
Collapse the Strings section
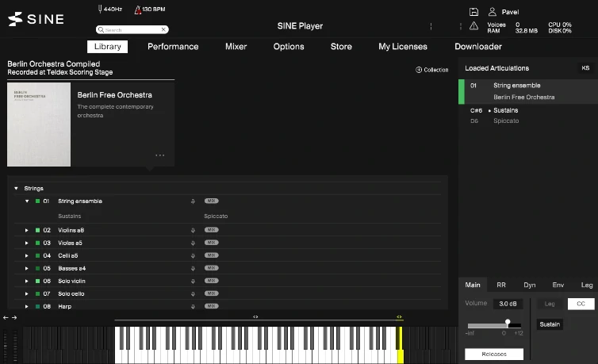[x=16, y=189]
